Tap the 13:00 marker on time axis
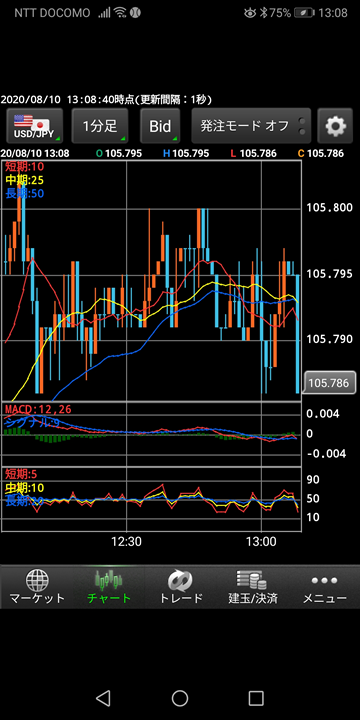 point(261,542)
